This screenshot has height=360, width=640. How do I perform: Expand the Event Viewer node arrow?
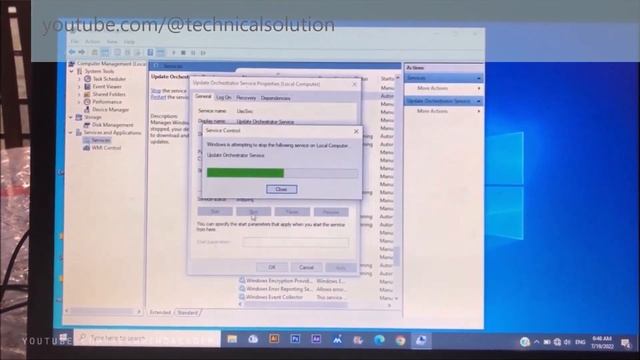pos(79,87)
